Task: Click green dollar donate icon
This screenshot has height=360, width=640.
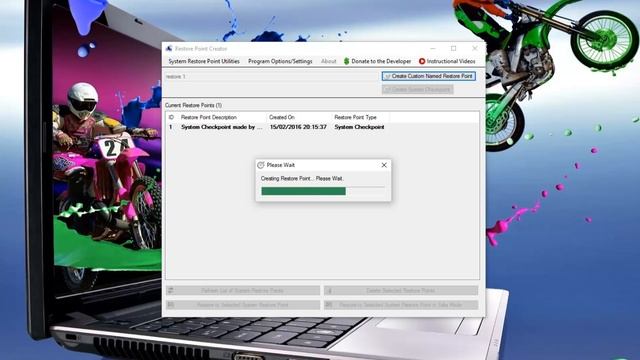Action: (347, 61)
